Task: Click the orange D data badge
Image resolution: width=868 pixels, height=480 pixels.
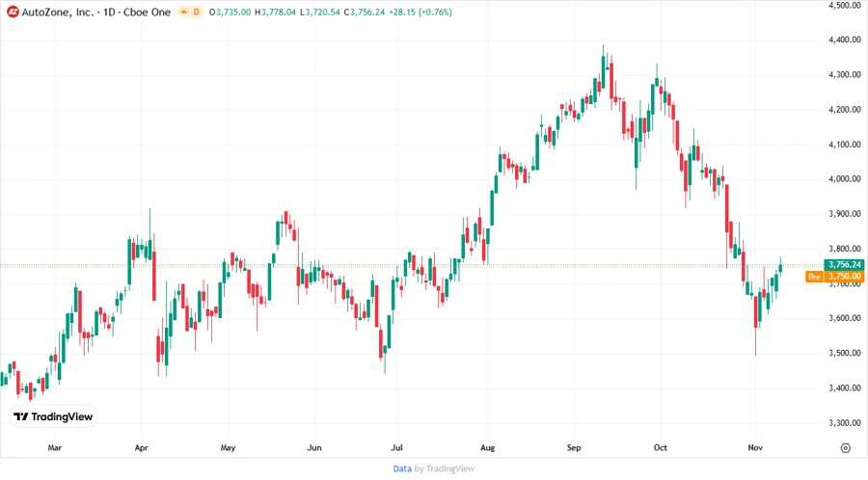Action: pyautogui.click(x=196, y=13)
